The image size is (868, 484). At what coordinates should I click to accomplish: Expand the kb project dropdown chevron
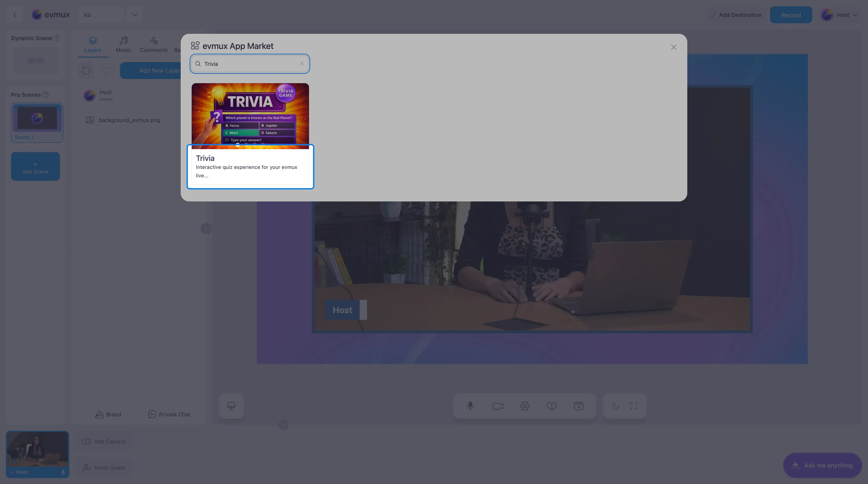[134, 15]
